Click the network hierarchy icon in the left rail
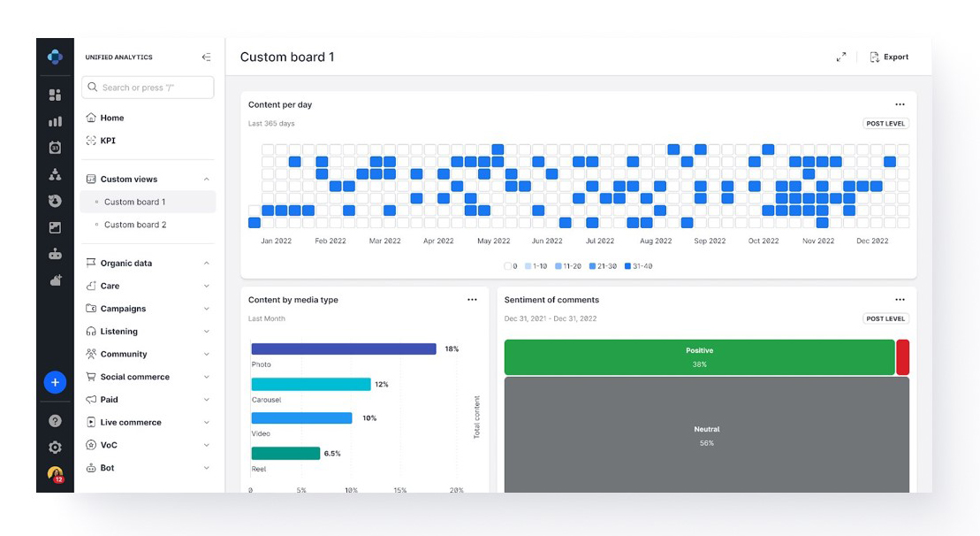The height and width of the screenshot is (536, 980). [x=55, y=174]
